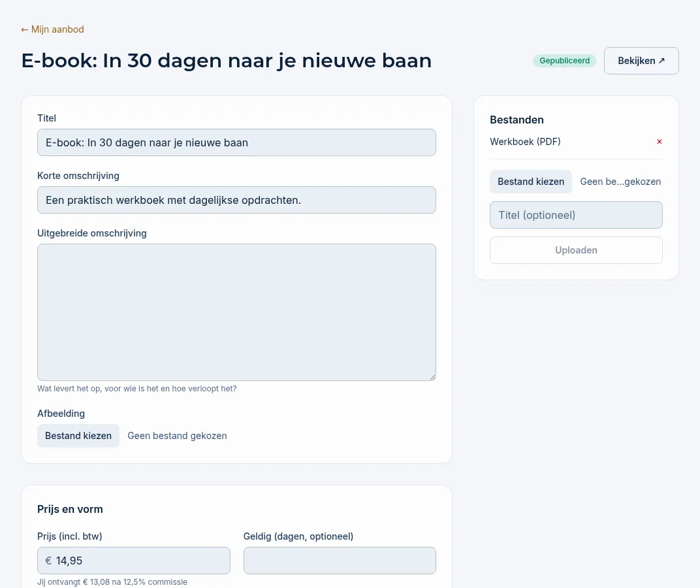Focus the Korte omschrijving field

[x=236, y=200]
